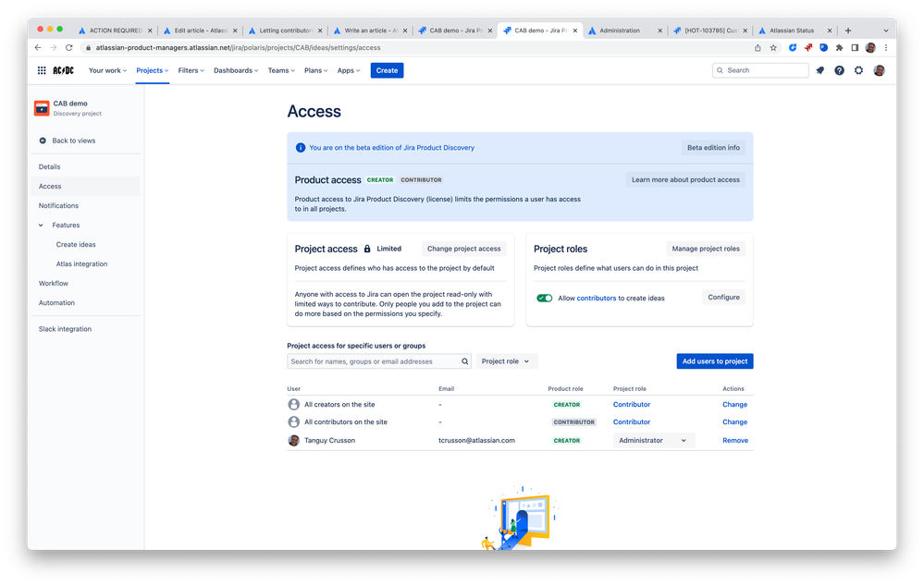Click the lock icon next to Limited

tap(367, 249)
